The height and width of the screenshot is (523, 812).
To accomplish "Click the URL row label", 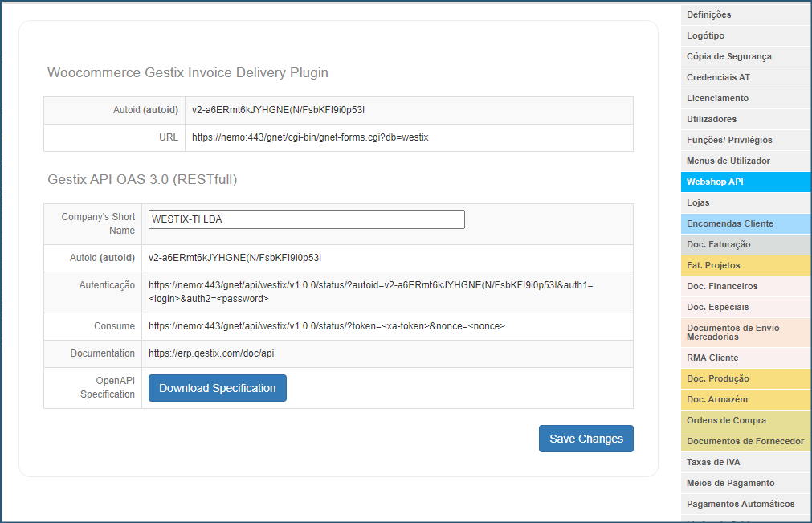I will click(169, 137).
